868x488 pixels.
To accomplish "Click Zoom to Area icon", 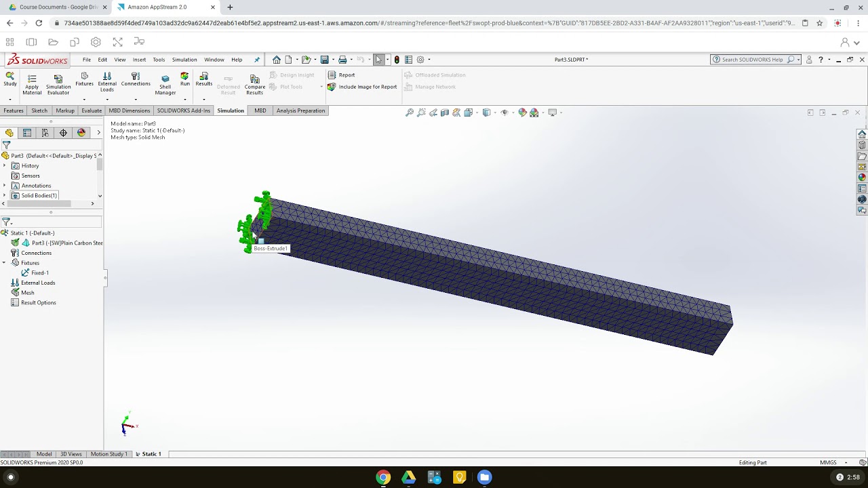I will [421, 113].
